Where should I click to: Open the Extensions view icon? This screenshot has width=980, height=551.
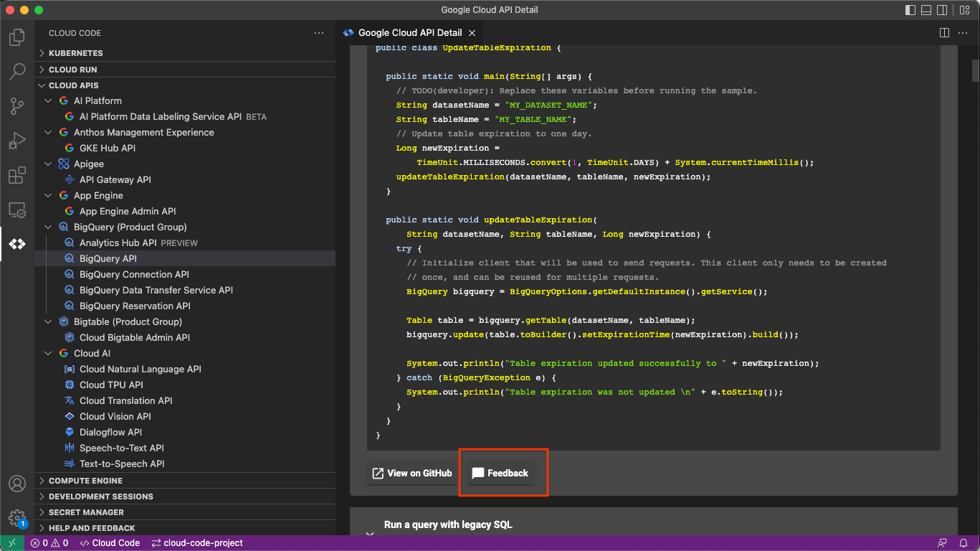[17, 175]
